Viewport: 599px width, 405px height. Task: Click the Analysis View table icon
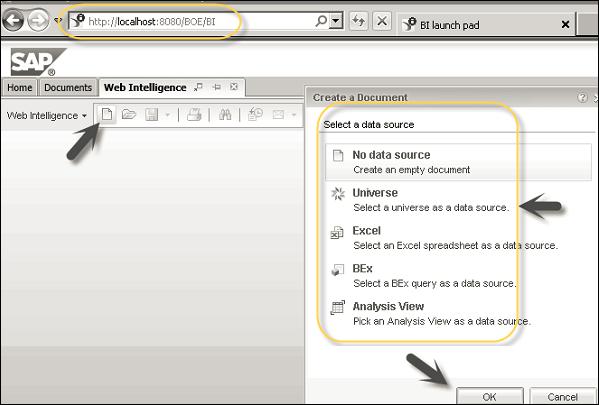click(x=337, y=308)
